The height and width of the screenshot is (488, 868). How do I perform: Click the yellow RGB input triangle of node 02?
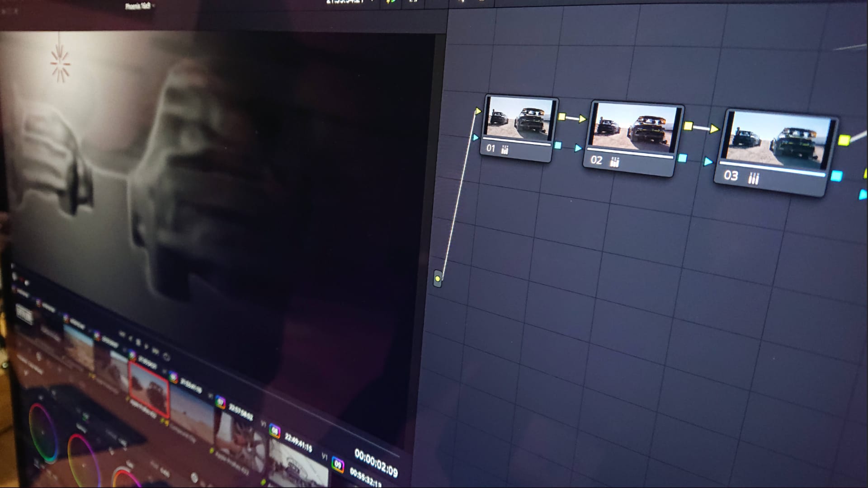582,119
